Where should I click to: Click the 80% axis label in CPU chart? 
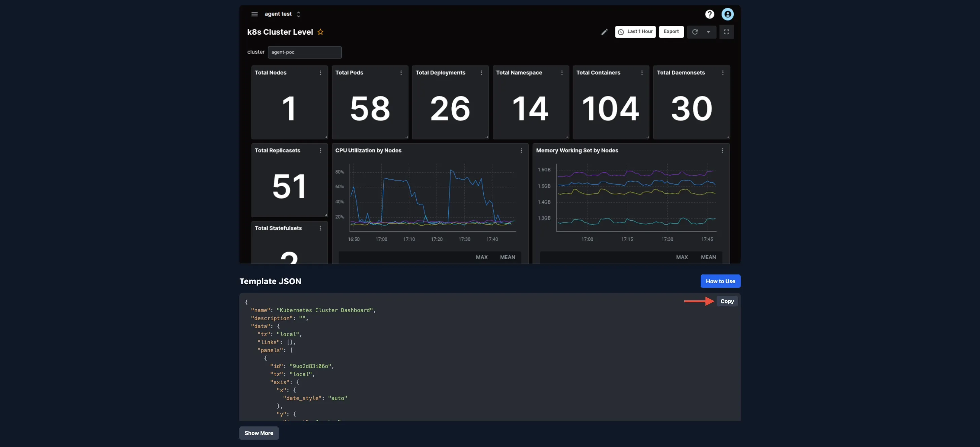pyautogui.click(x=339, y=172)
